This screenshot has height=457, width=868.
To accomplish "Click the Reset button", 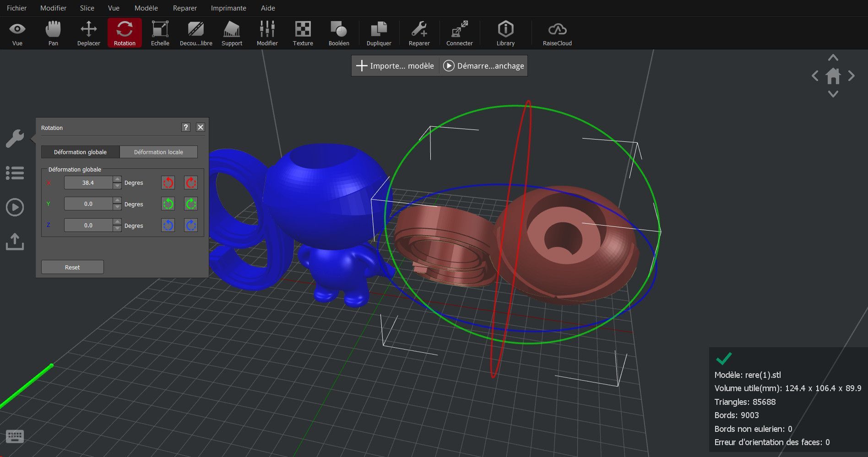I will click(x=72, y=267).
